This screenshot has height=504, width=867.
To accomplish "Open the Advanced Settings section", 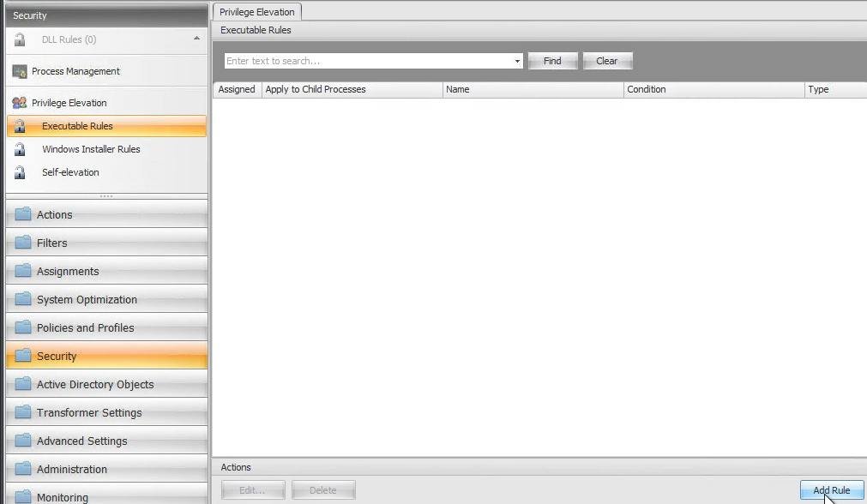I will click(106, 441).
